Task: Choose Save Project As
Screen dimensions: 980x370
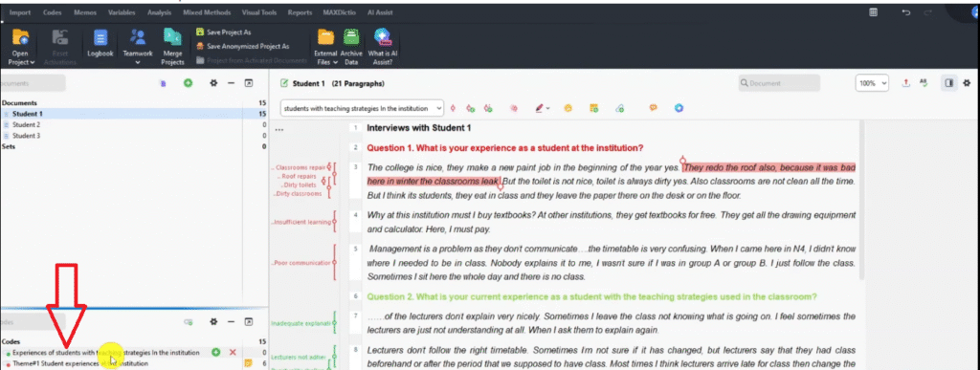Action: [223, 32]
